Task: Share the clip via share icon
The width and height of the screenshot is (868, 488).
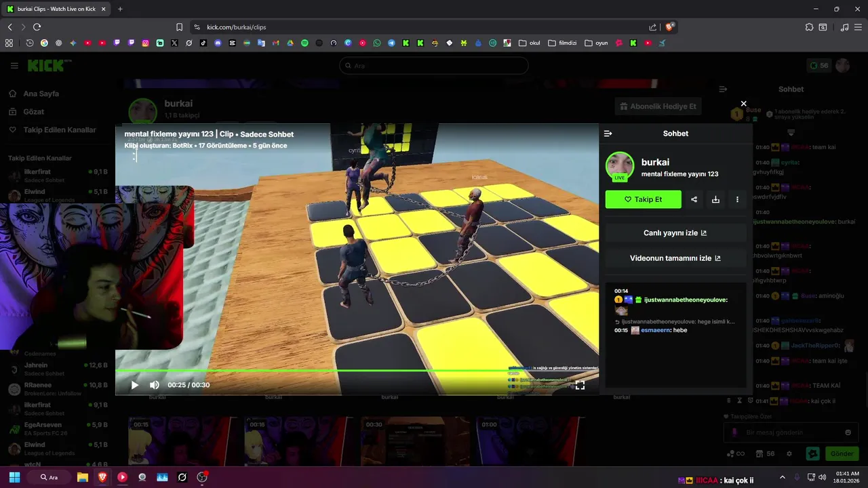Action: pyautogui.click(x=694, y=199)
